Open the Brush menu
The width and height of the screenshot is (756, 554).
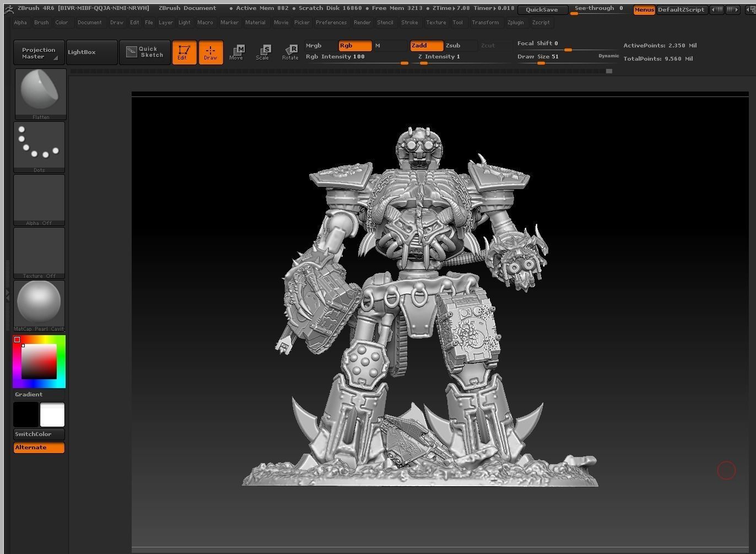pos(41,23)
